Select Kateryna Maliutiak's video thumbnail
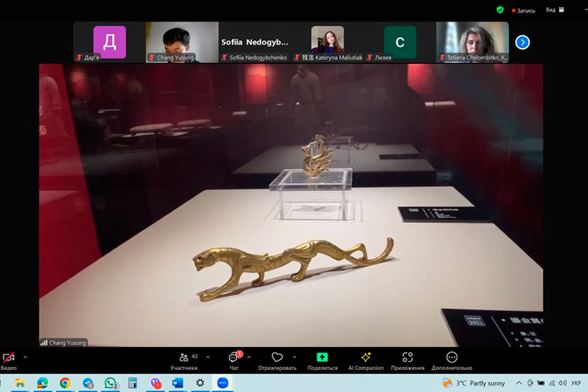 (x=327, y=42)
